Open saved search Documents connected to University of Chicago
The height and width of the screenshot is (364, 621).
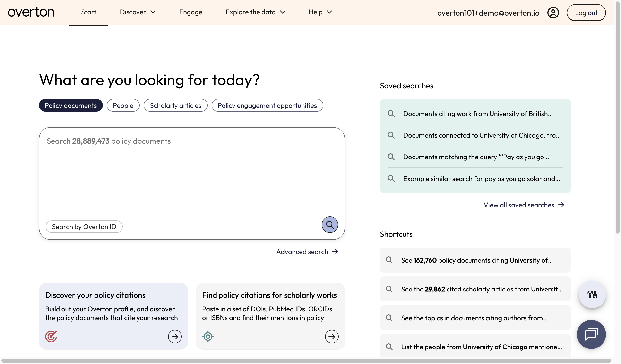click(475, 135)
